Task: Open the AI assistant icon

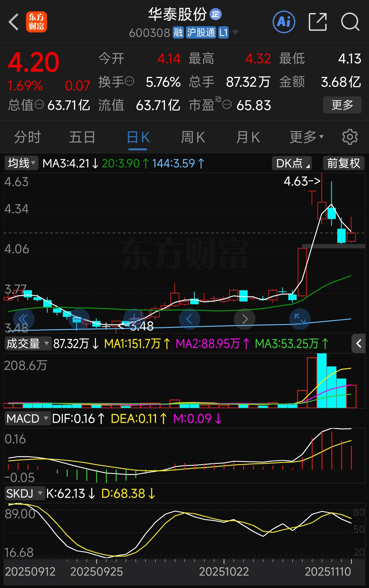Action: (x=284, y=22)
